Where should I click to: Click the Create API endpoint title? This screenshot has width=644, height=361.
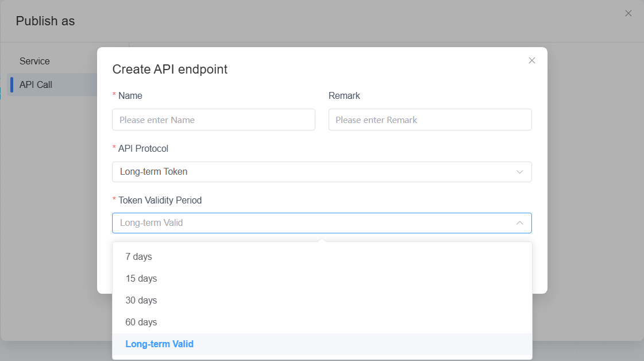pos(169,69)
